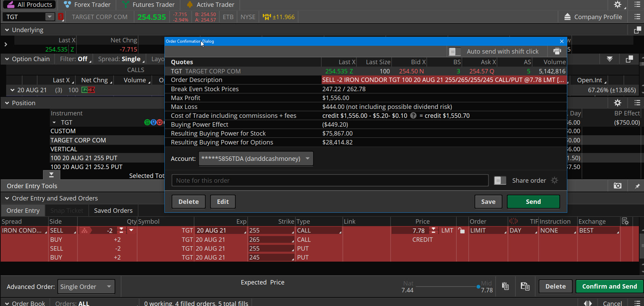644x306 pixels.
Task: Open Side SELL dropdown
Action: pyautogui.click(x=63, y=231)
